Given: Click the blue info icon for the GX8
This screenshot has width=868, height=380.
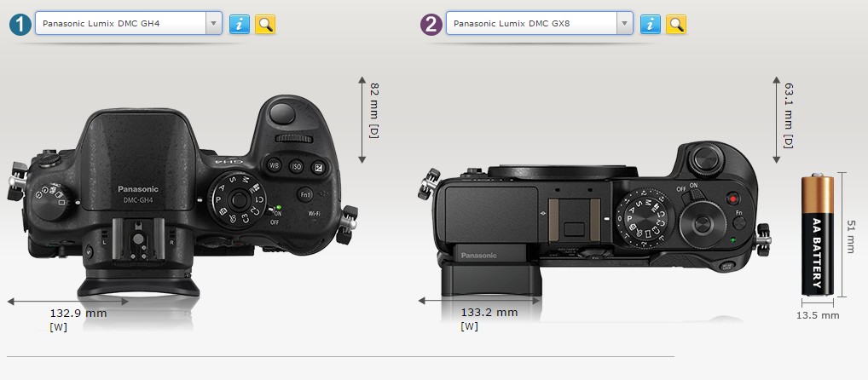Looking at the screenshot, I should pos(651,24).
